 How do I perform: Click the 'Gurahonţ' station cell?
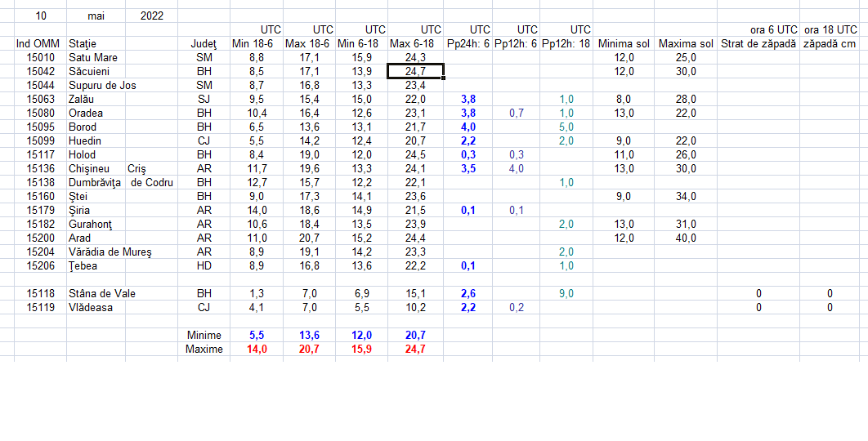pyautogui.click(x=96, y=224)
